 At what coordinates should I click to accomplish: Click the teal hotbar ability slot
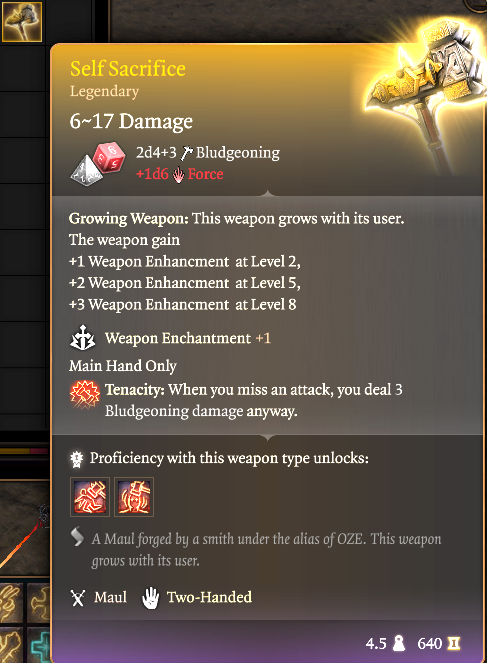click(x=39, y=645)
